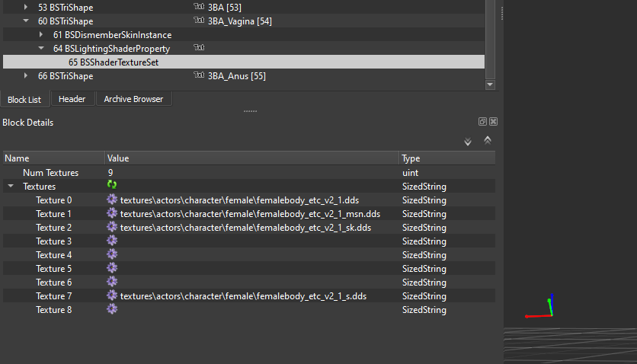Click the flower icon in Texture 5 row
Screen dimensions: 637x364
coord(112,268)
